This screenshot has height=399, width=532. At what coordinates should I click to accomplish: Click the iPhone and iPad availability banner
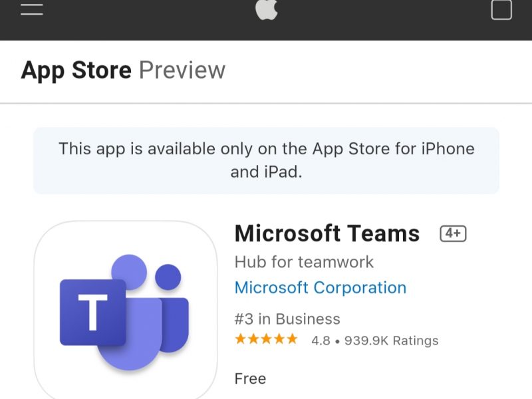pyautogui.click(x=267, y=160)
